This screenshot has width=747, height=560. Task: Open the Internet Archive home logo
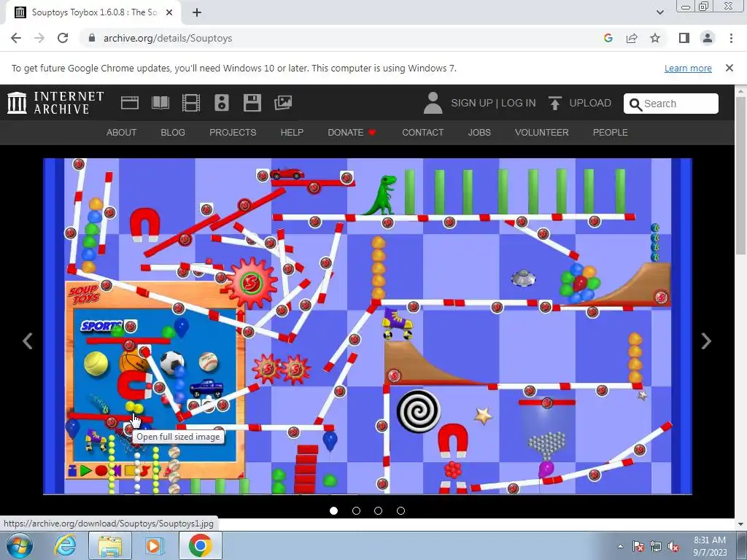click(x=55, y=103)
